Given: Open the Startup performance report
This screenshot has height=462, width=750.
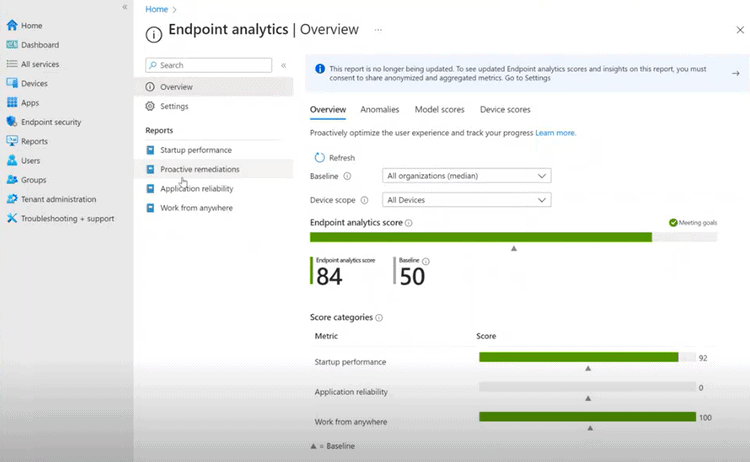Looking at the screenshot, I should coord(213,150).
